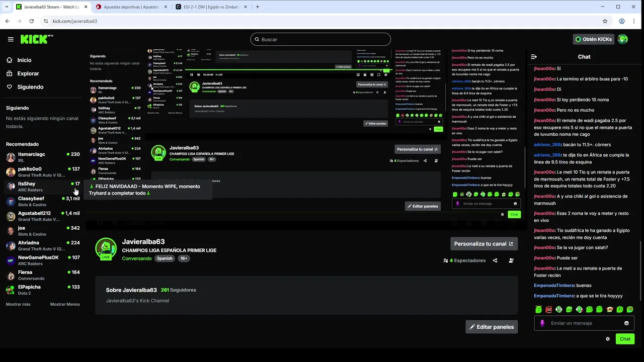The image size is (644, 362).
Task: Go back with browser back arrow
Action: point(7,21)
